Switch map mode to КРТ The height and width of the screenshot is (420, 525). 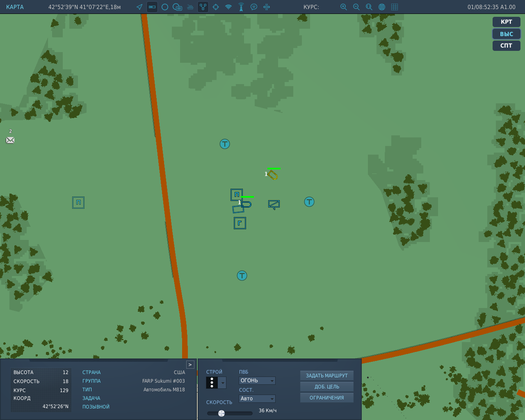coord(507,22)
